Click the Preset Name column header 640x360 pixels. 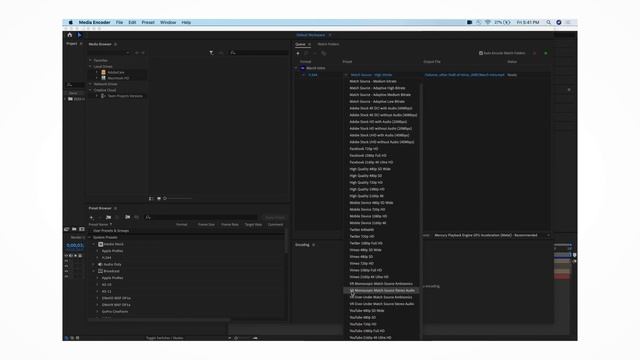click(99, 224)
